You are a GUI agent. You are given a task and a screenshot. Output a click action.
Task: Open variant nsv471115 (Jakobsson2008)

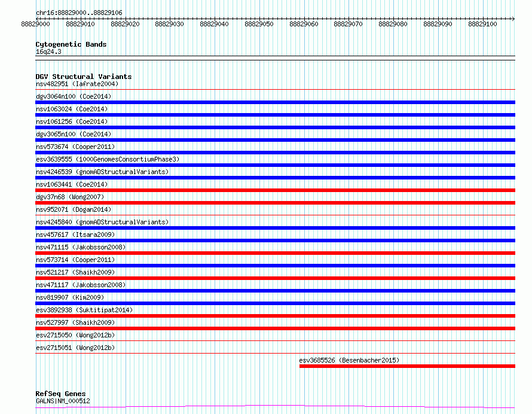point(81,247)
